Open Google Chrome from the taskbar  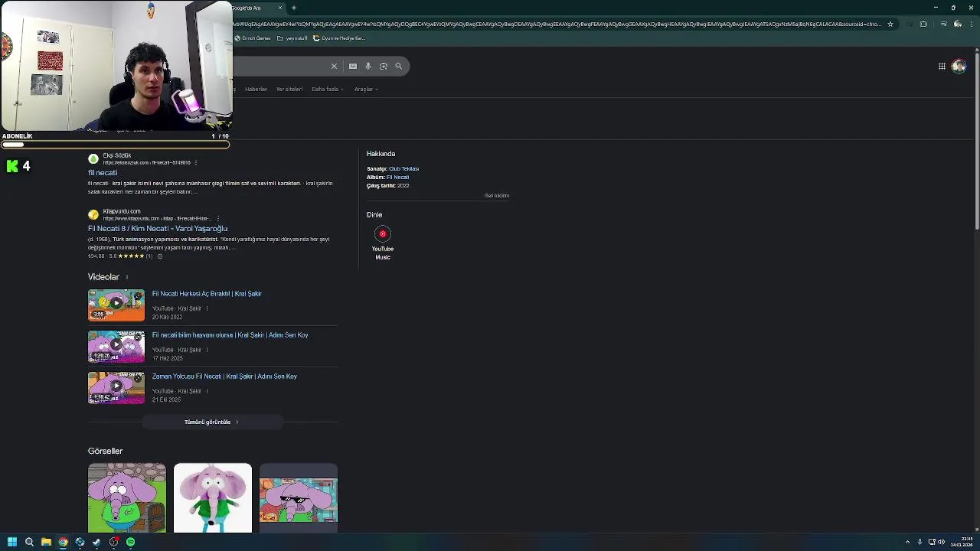[63, 542]
